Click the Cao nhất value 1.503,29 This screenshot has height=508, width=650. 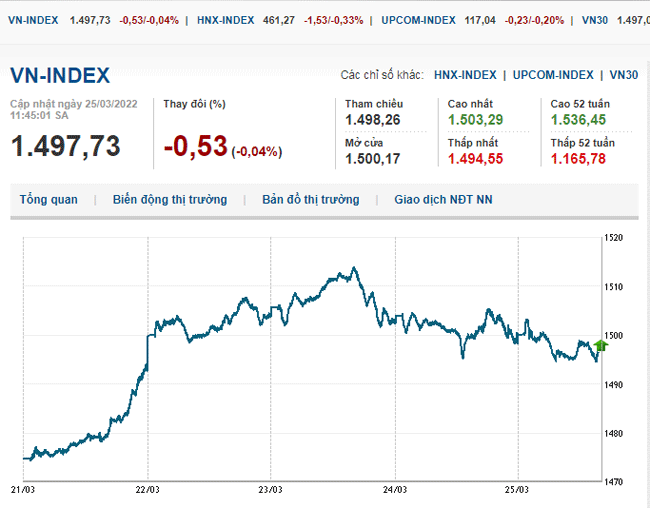476,121
